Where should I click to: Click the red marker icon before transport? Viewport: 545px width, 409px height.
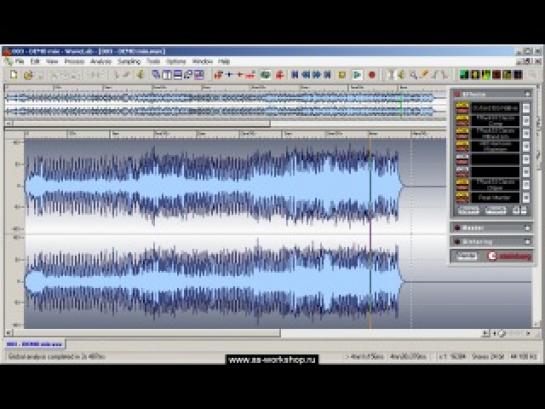click(x=280, y=75)
